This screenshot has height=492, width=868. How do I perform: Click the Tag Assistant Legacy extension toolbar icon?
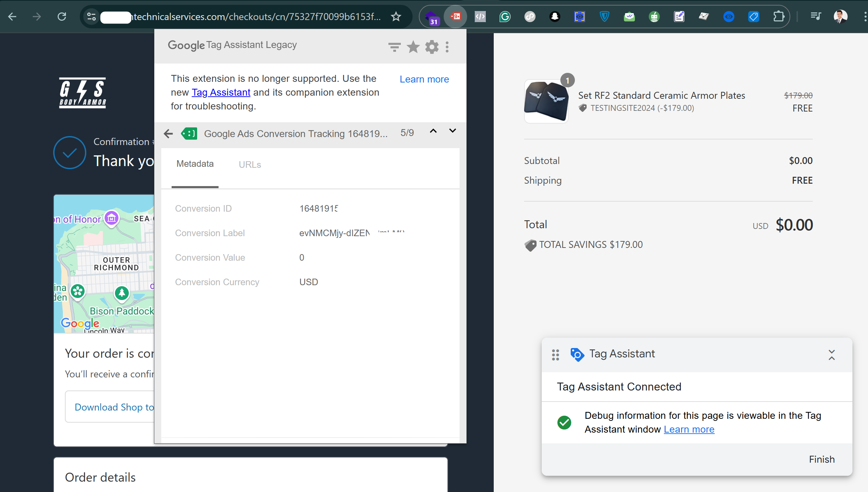point(455,17)
